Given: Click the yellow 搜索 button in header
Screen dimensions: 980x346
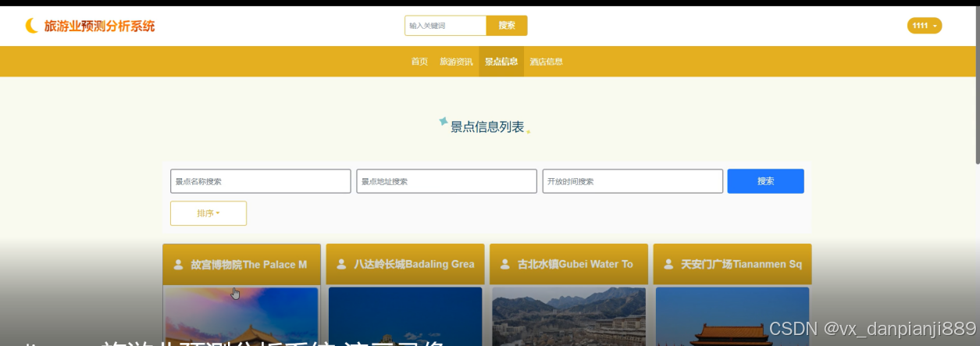Looking at the screenshot, I should pyautogui.click(x=507, y=26).
